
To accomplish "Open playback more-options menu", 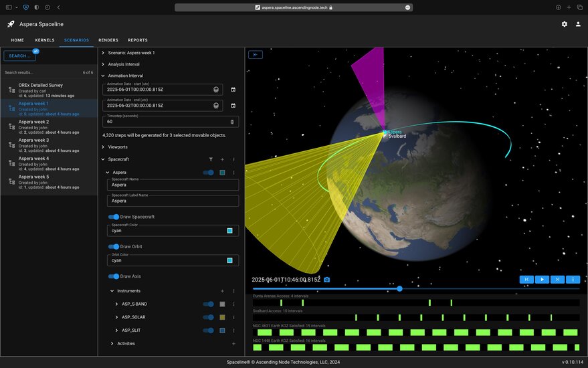I will tap(573, 280).
